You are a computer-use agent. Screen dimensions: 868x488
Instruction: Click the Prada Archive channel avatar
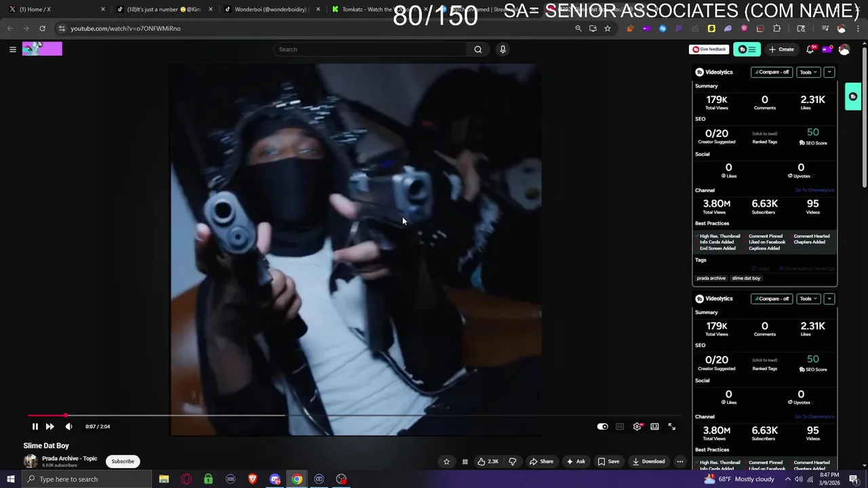point(31,462)
